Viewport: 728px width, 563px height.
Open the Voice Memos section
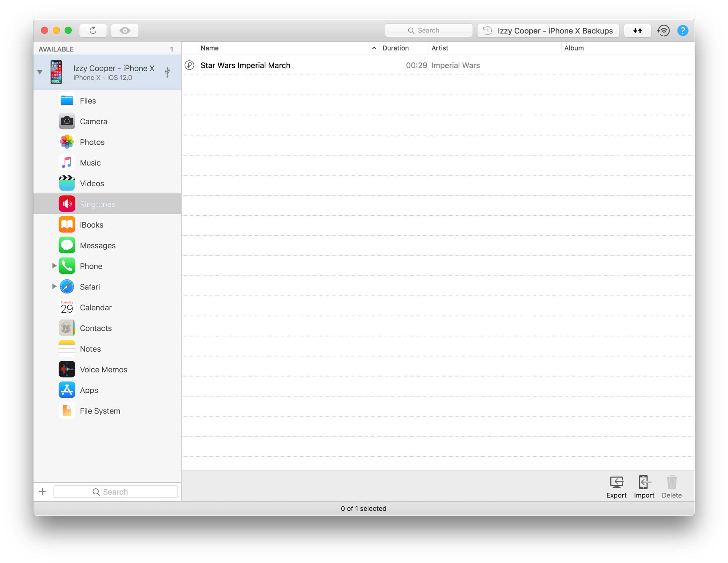(x=103, y=370)
